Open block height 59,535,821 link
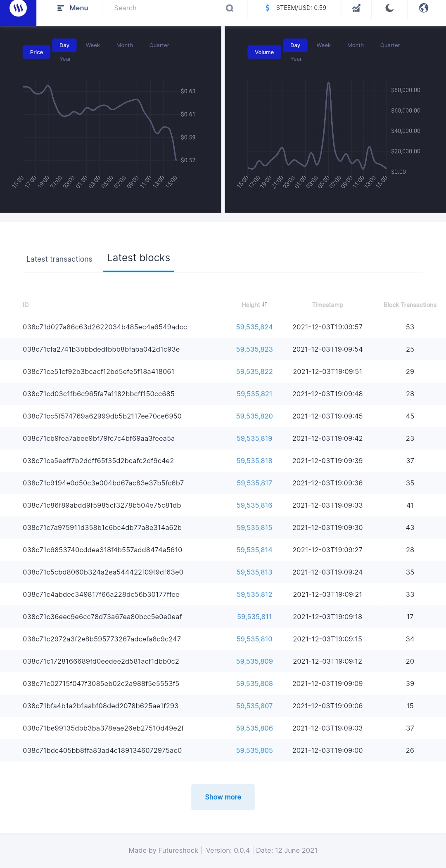 [x=254, y=394]
